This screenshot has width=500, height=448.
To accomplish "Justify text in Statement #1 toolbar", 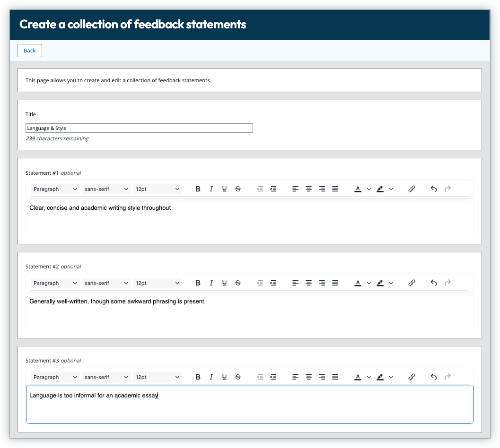I will click(335, 189).
